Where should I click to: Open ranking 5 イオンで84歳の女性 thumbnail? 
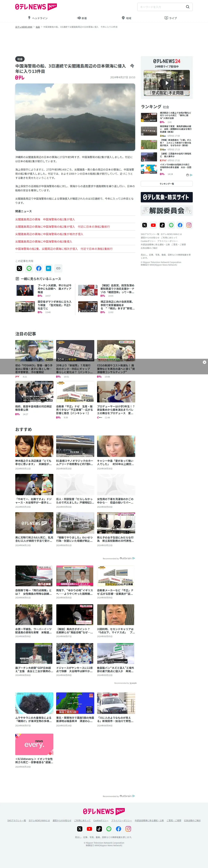point(149,169)
